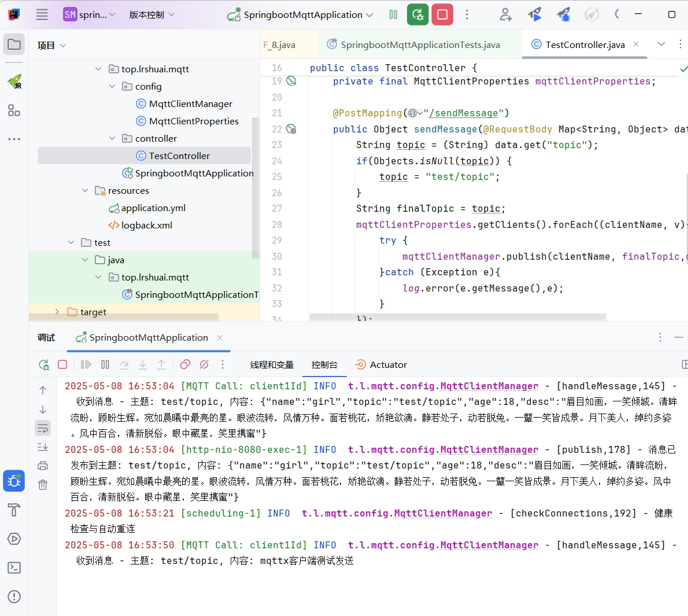Open the Services tool window

tap(14, 538)
